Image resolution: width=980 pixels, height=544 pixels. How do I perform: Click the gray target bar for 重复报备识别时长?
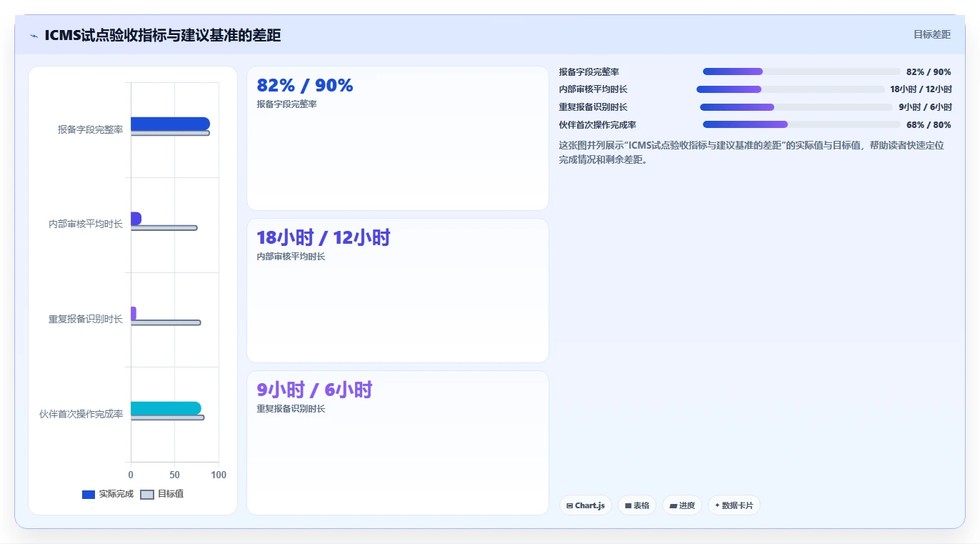point(166,322)
